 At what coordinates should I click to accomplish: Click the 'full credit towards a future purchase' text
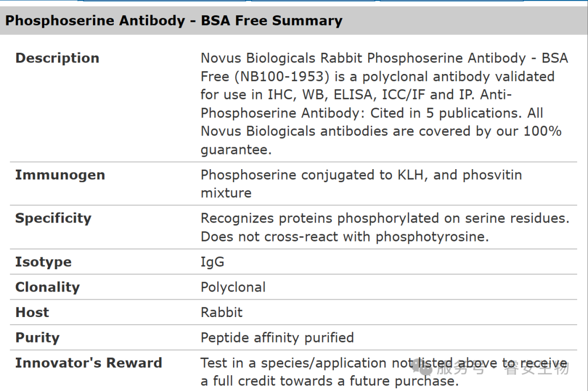click(333, 381)
